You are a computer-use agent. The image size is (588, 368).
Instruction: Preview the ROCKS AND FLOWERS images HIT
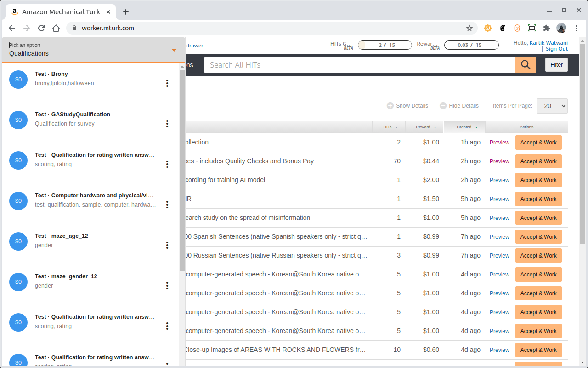point(499,350)
